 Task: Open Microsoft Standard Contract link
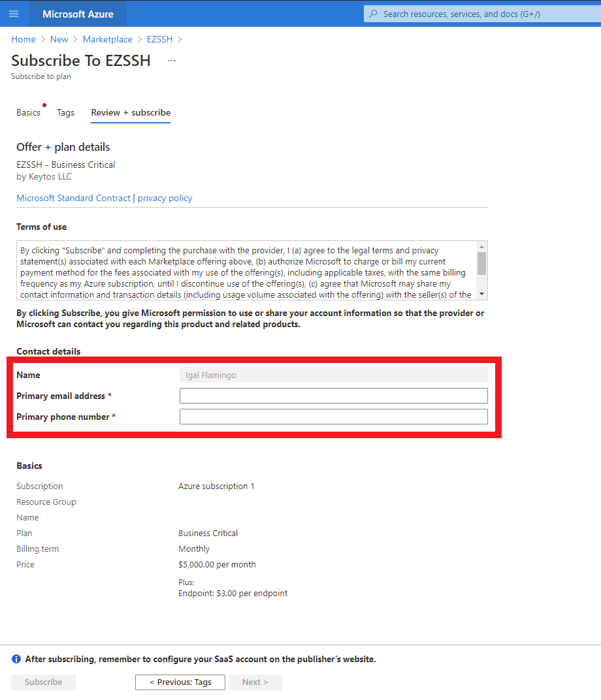73,198
